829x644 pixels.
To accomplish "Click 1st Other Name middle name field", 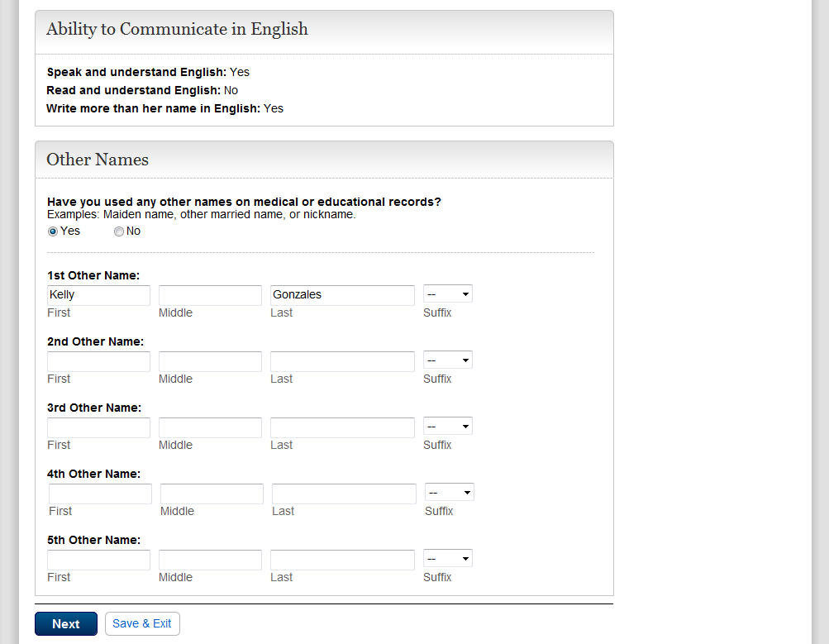I will [210, 295].
